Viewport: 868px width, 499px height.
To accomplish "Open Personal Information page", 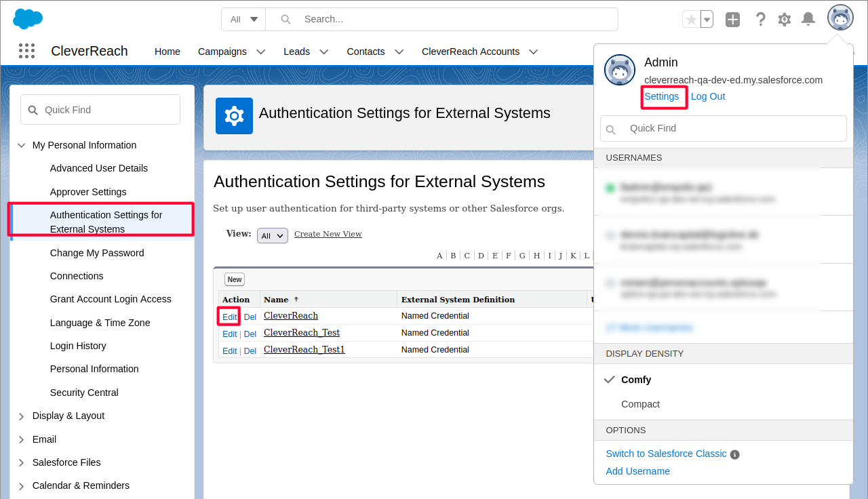I will click(x=94, y=369).
